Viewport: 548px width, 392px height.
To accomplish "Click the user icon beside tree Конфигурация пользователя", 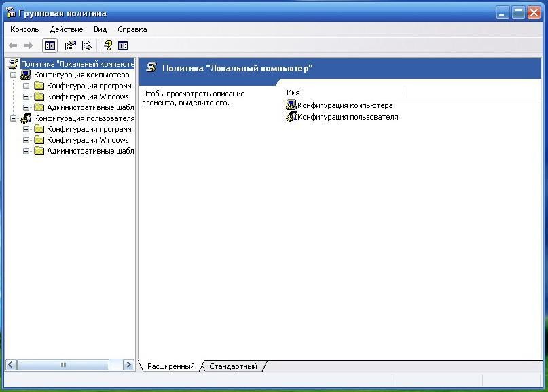I will click(26, 118).
